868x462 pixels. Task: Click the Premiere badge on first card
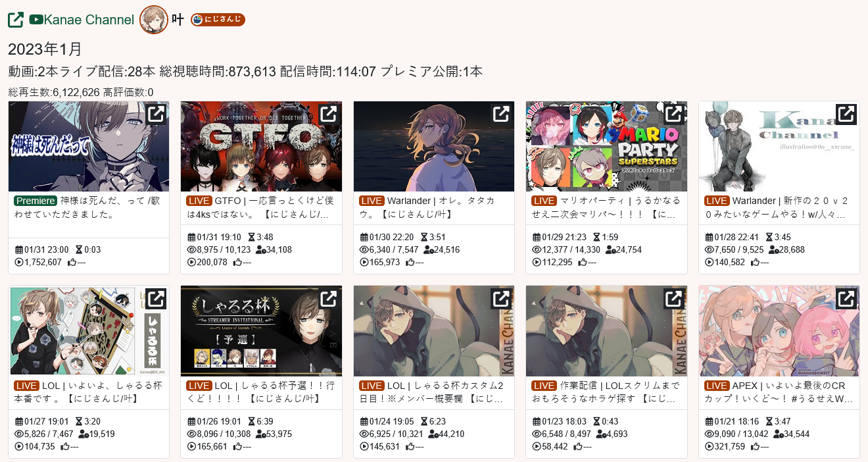pyautogui.click(x=36, y=201)
